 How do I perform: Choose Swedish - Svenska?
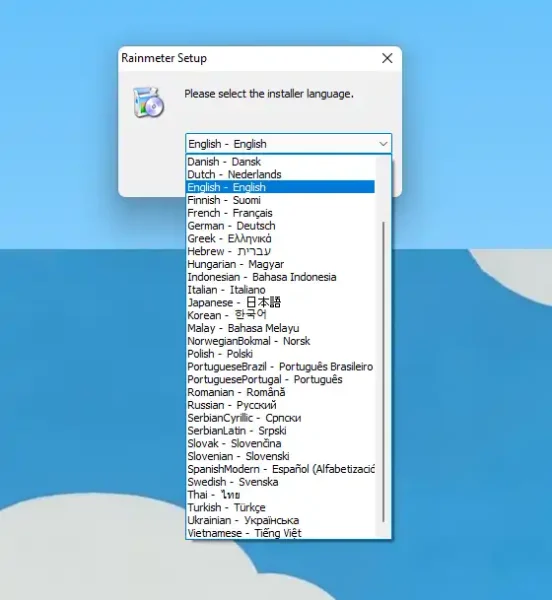point(280,482)
